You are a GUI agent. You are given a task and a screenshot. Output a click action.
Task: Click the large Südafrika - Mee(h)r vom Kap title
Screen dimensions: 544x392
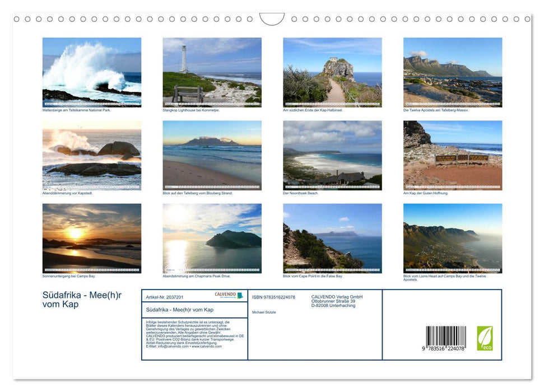pyautogui.click(x=82, y=300)
